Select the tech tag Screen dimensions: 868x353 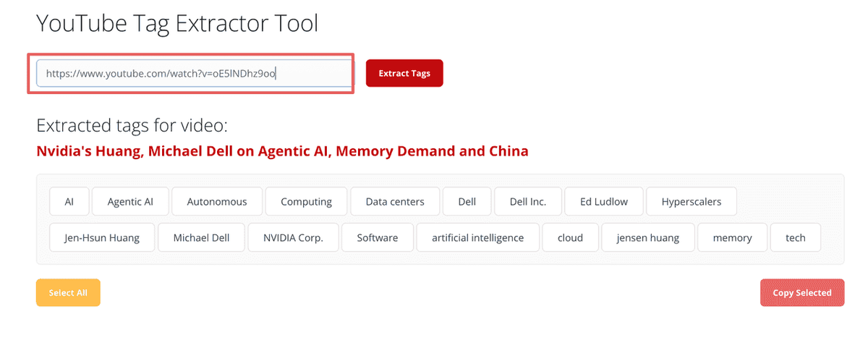tap(796, 237)
